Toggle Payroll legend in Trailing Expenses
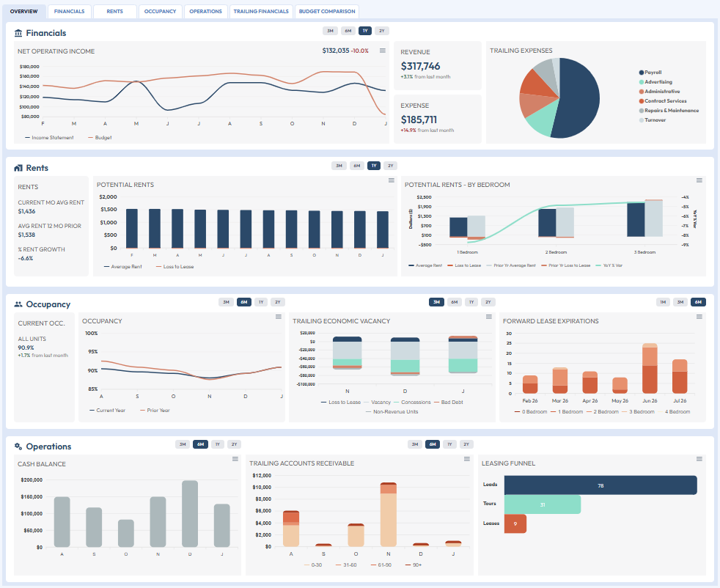The width and height of the screenshot is (720, 588). click(x=650, y=73)
